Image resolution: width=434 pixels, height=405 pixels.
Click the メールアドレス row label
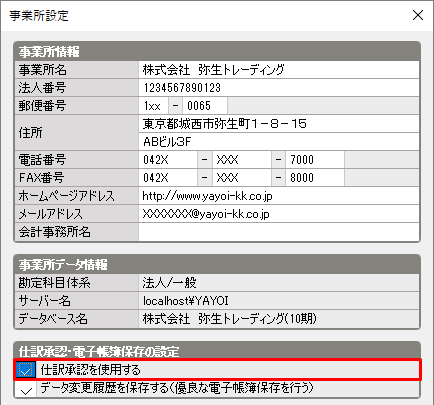pyautogui.click(x=77, y=214)
